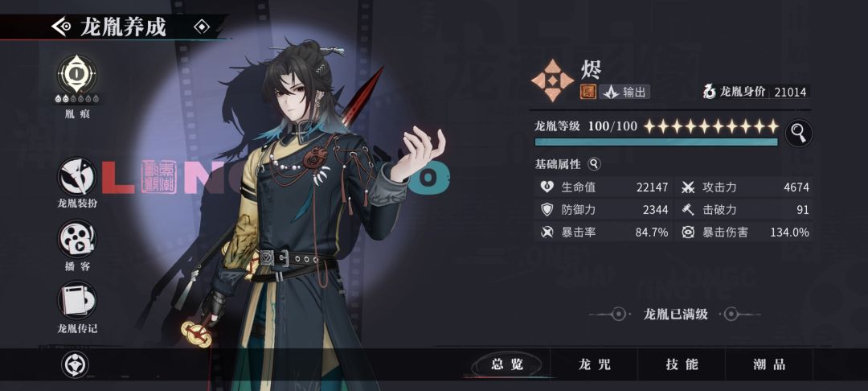Click the large magnifier beside the star rating
This screenshot has height=391, width=868.
pos(798,133)
